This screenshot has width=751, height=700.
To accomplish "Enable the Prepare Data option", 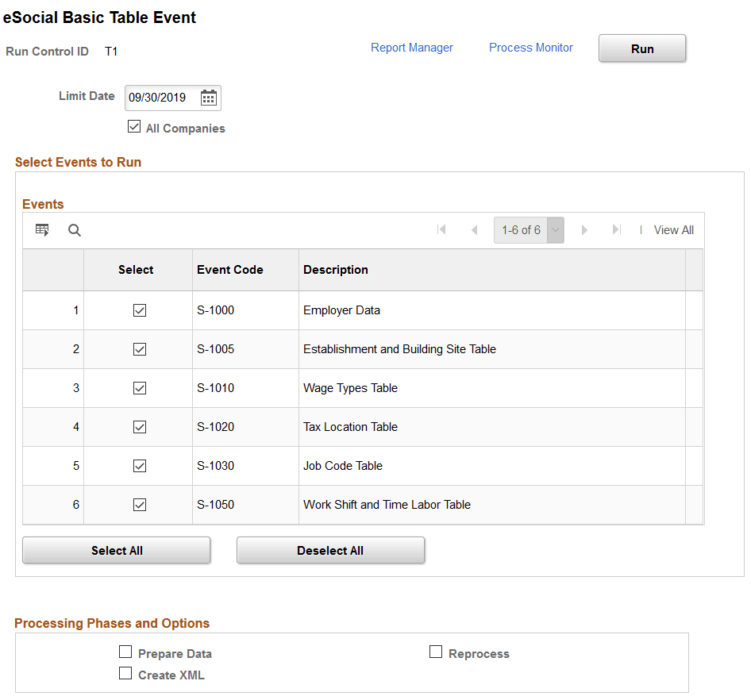I will pos(125,652).
